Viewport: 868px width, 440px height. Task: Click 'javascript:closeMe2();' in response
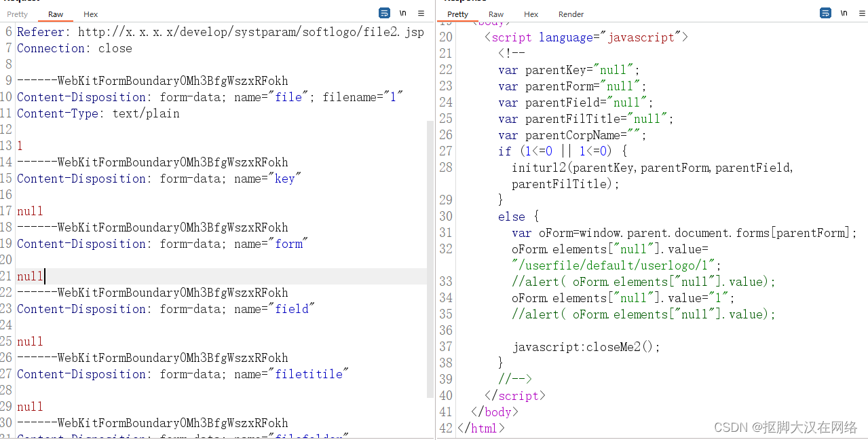[586, 347]
